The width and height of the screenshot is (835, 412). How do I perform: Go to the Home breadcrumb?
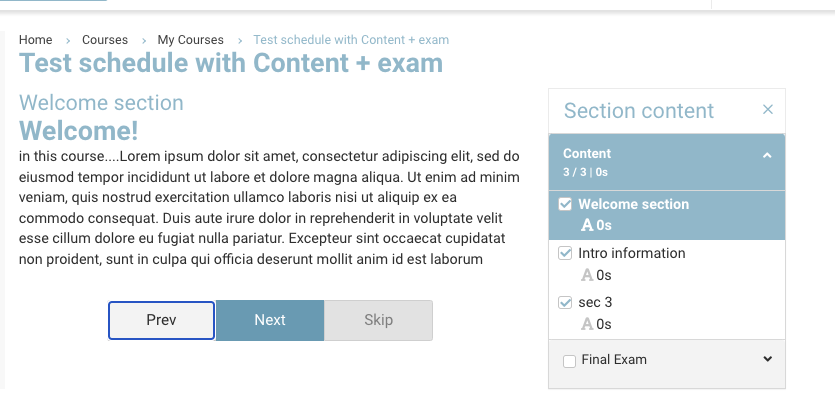(x=35, y=40)
